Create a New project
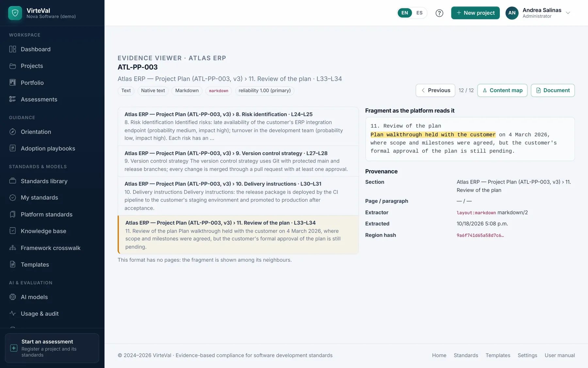The width and height of the screenshot is (588, 368). tap(475, 13)
